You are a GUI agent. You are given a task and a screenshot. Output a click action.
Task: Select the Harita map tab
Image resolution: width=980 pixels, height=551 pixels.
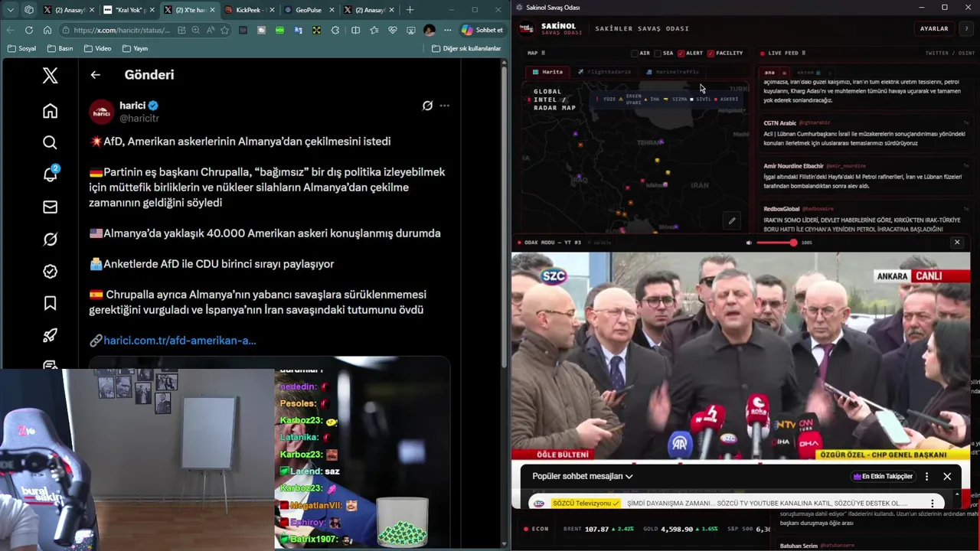pyautogui.click(x=548, y=72)
